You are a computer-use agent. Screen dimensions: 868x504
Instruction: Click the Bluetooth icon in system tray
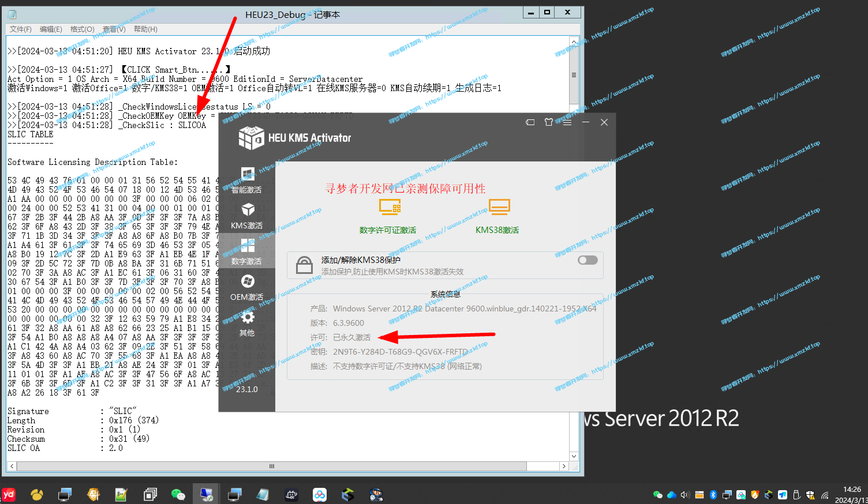click(x=713, y=495)
